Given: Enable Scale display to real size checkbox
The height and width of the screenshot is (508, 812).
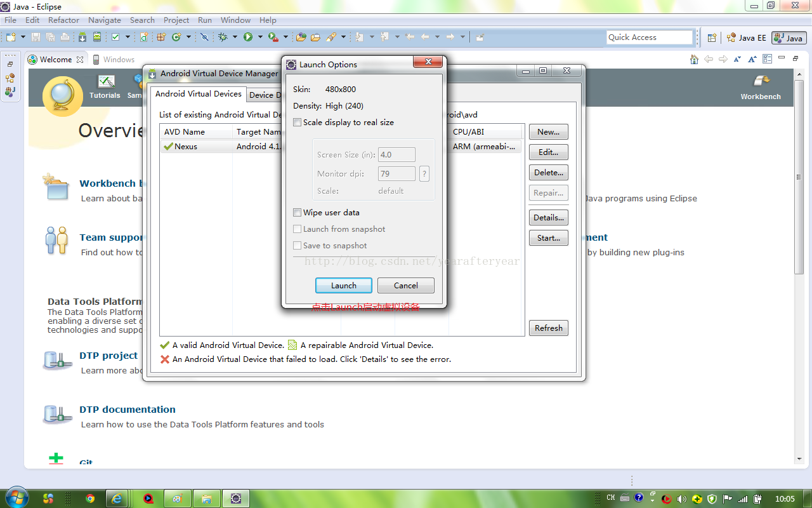Looking at the screenshot, I should pos(297,123).
